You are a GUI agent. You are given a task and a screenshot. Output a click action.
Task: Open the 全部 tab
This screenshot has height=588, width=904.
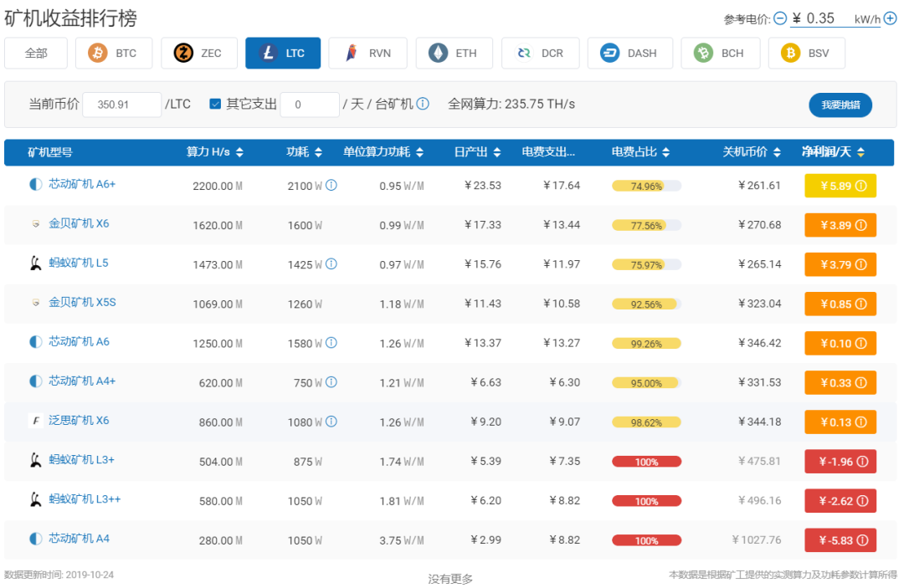tap(35, 53)
